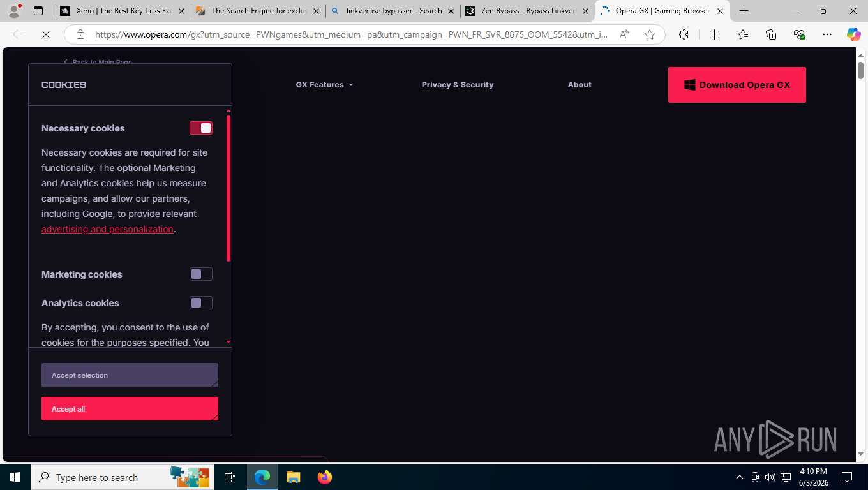Screen dimensions: 868x490
Task: Launch Firefox from taskbar
Action: click(324, 477)
